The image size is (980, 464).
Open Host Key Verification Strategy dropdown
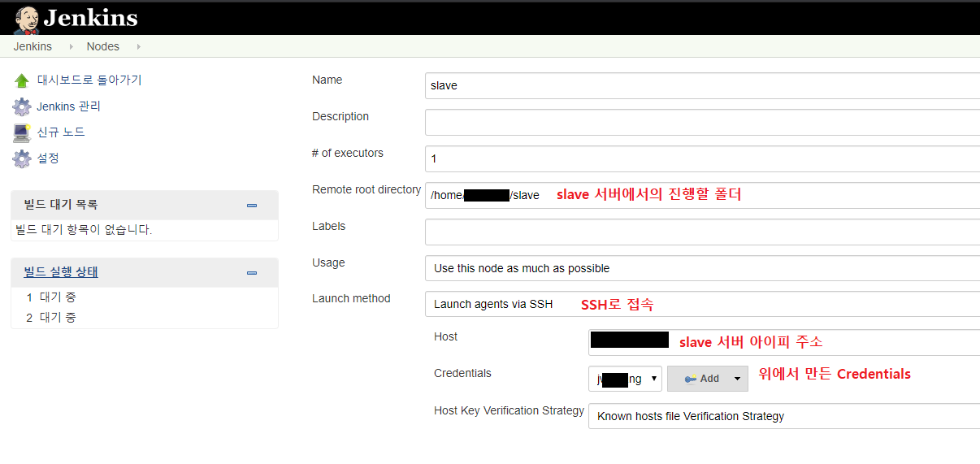[x=784, y=416]
